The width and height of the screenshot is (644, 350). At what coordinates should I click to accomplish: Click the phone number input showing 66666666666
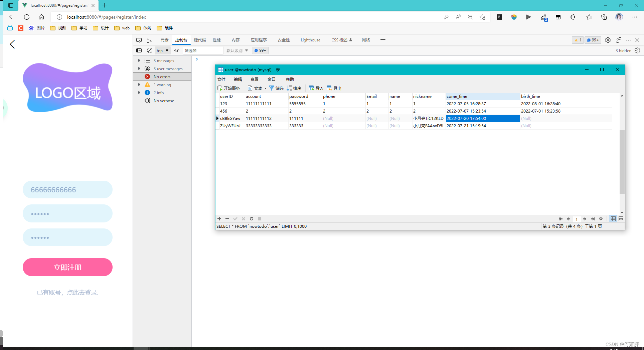pos(67,189)
